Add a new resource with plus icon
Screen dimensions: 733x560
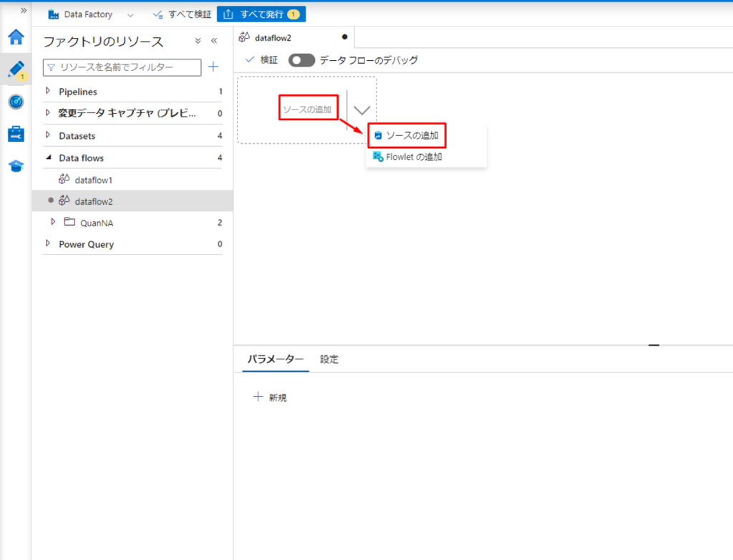coord(213,67)
